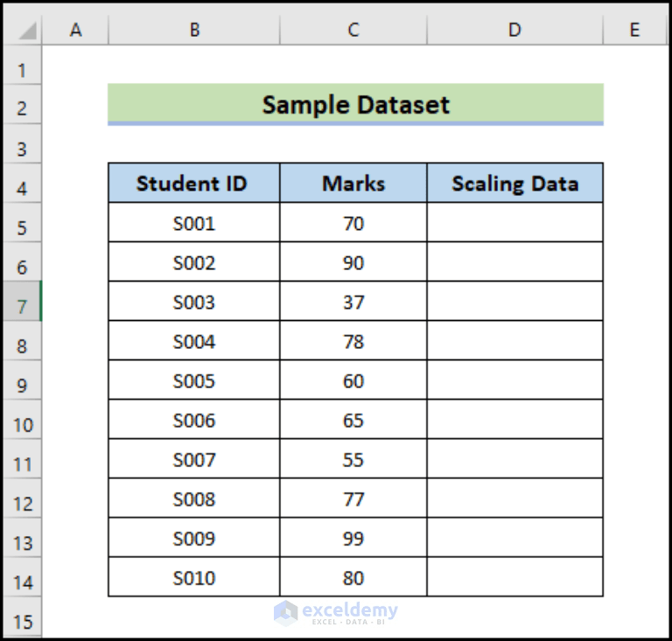Select empty Scaling Data cell for S005

(x=514, y=380)
